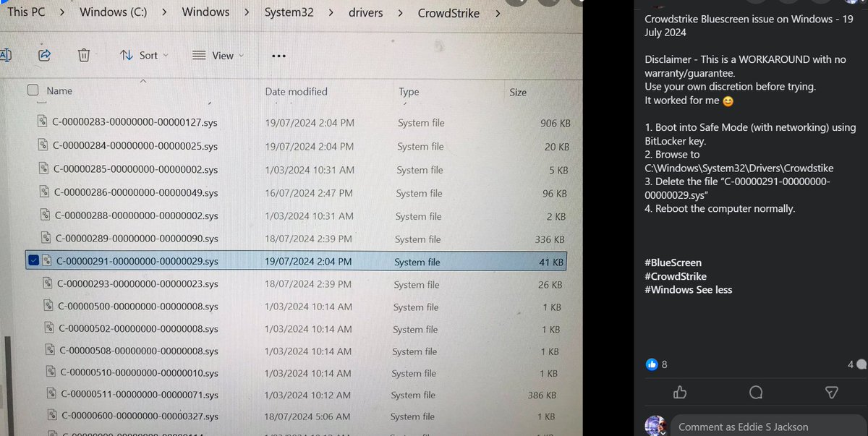Click the Comment speech bubble icon
The width and height of the screenshot is (868, 436).
(x=756, y=392)
